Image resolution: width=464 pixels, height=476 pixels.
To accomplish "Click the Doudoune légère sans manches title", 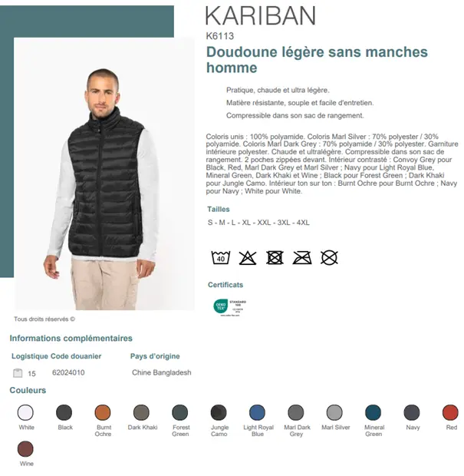I will tap(317, 60).
